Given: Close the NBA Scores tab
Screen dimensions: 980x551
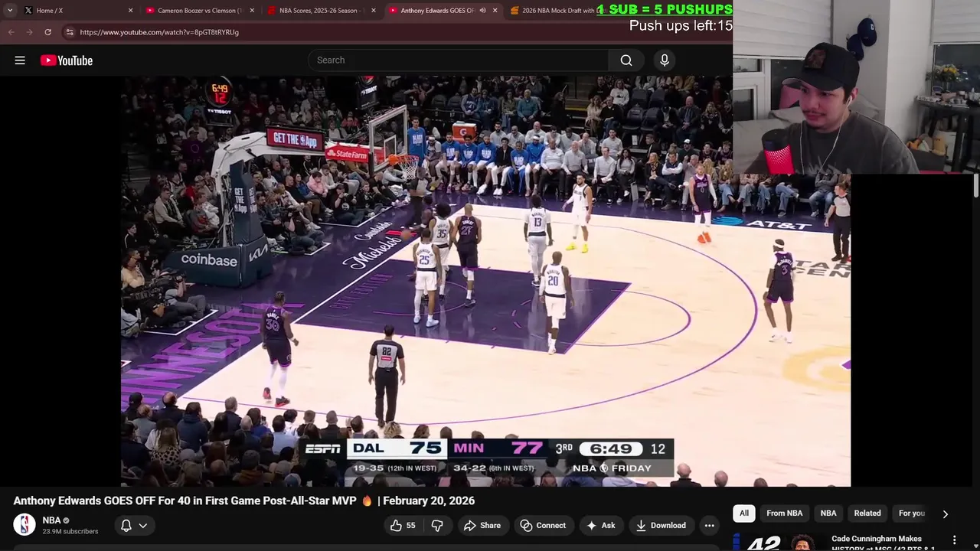Looking at the screenshot, I should pyautogui.click(x=374, y=10).
